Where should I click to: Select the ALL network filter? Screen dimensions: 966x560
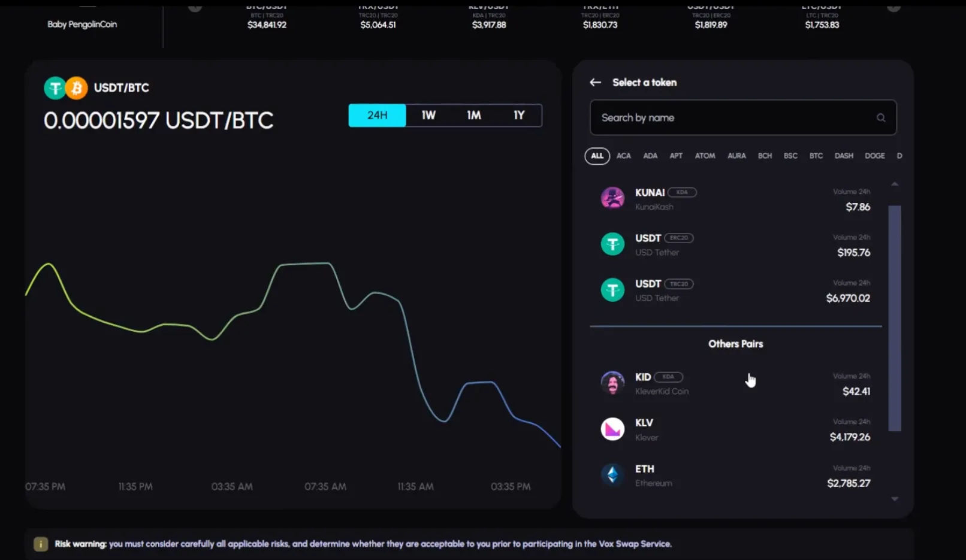(597, 156)
